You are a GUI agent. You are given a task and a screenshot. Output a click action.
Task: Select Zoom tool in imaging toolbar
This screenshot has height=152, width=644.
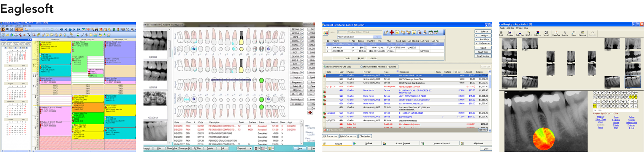574,33
